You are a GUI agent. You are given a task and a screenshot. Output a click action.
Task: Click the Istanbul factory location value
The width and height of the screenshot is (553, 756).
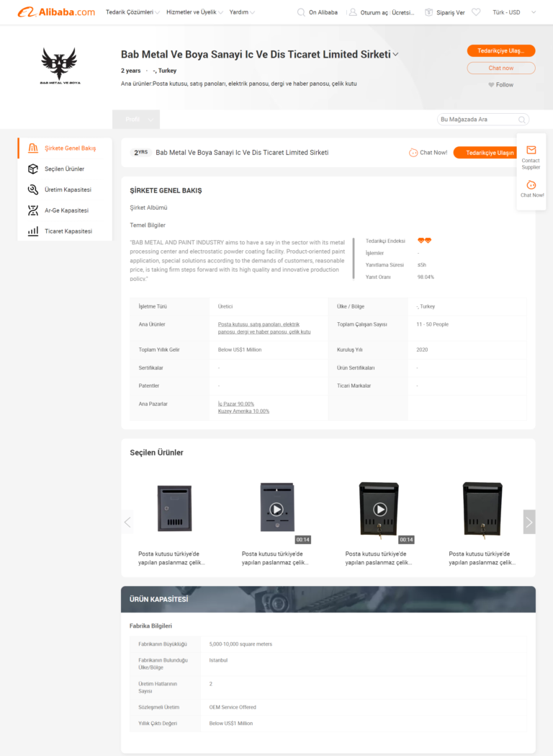218,660
